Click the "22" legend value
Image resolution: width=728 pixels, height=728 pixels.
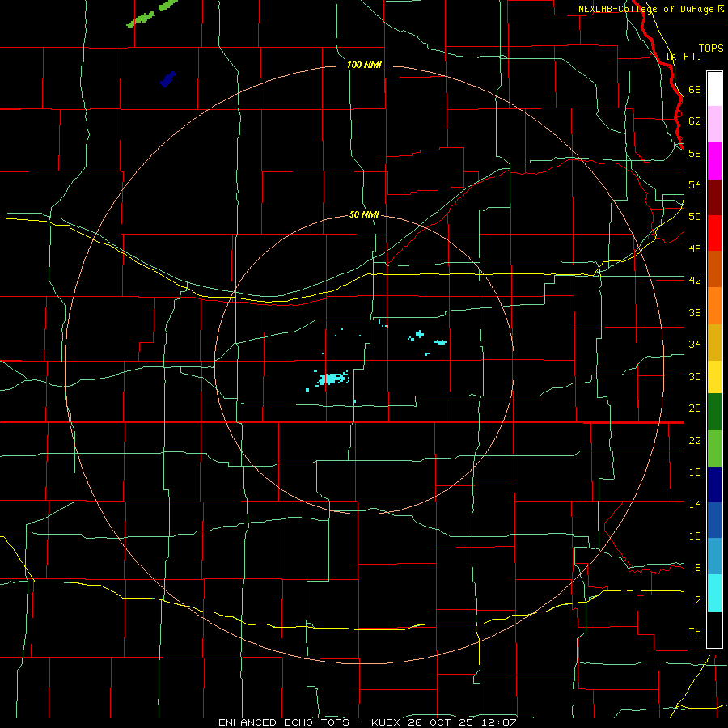click(695, 440)
